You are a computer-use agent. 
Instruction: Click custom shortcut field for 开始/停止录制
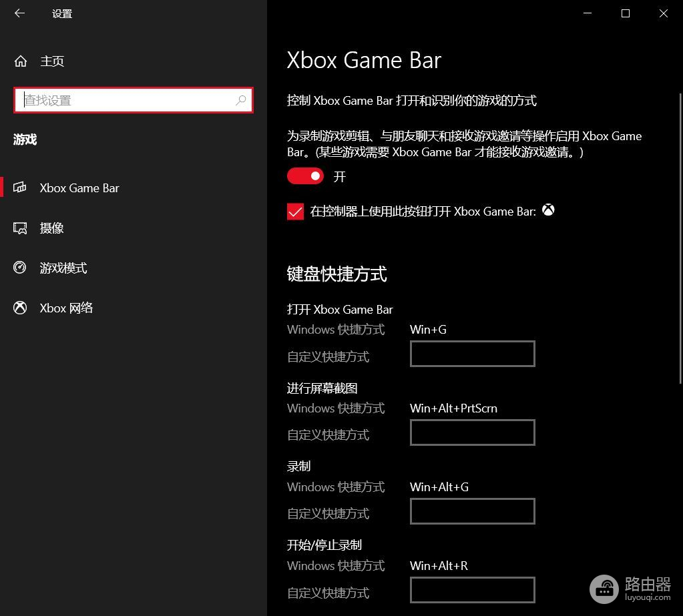pos(473,590)
